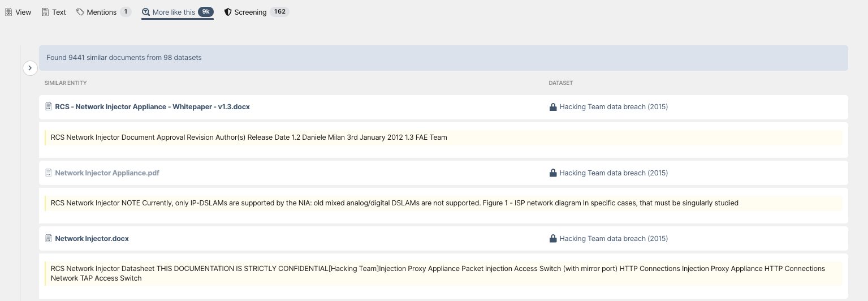This screenshot has width=868, height=301.
Task: Click the Text tab page icon
Action: pos(45,12)
